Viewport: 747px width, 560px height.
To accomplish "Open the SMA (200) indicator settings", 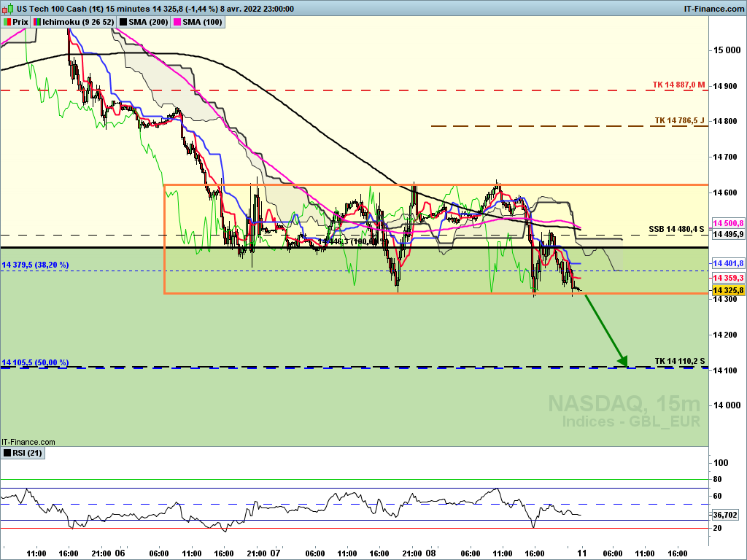I will (x=144, y=22).
